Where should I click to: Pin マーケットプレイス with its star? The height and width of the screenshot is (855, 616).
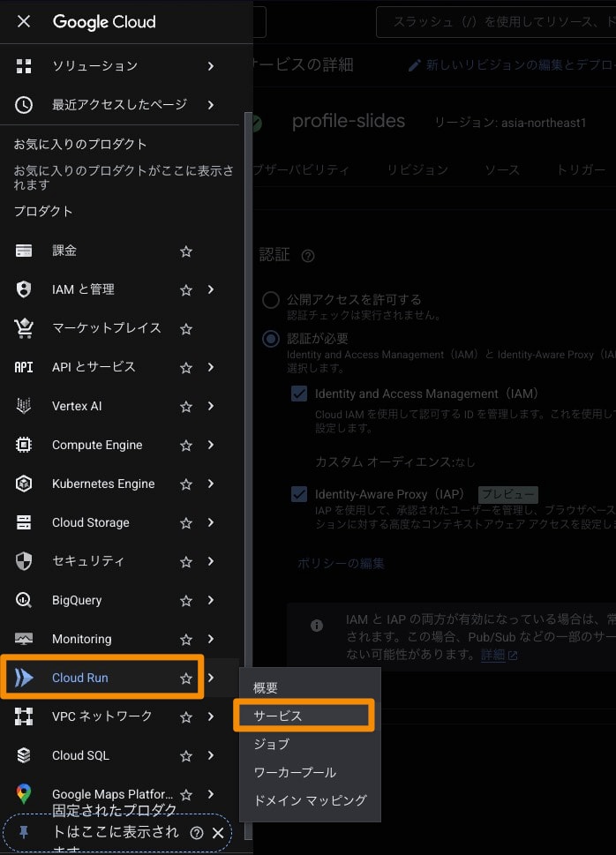click(x=186, y=329)
